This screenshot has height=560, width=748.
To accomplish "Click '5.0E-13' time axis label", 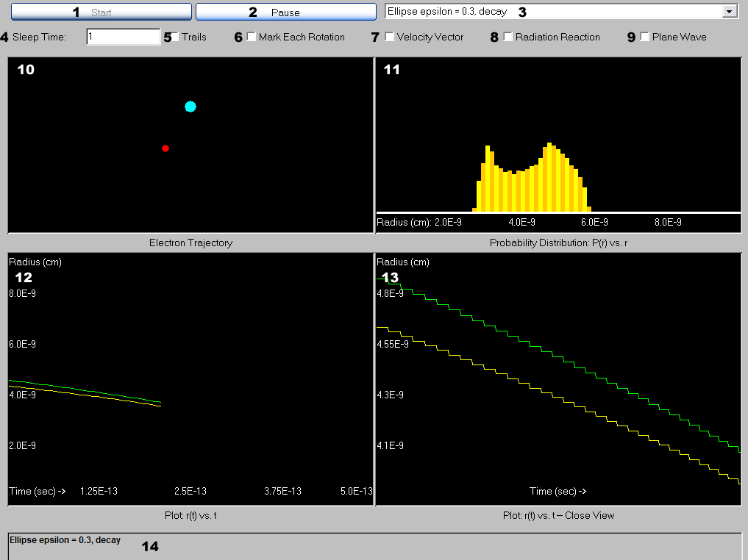I will click(x=357, y=491).
